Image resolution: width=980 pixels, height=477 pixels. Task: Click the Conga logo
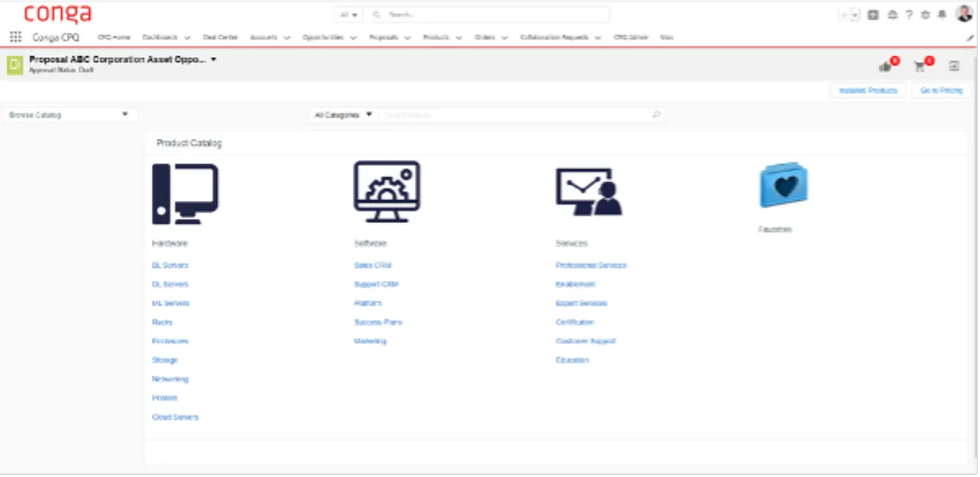(x=58, y=14)
